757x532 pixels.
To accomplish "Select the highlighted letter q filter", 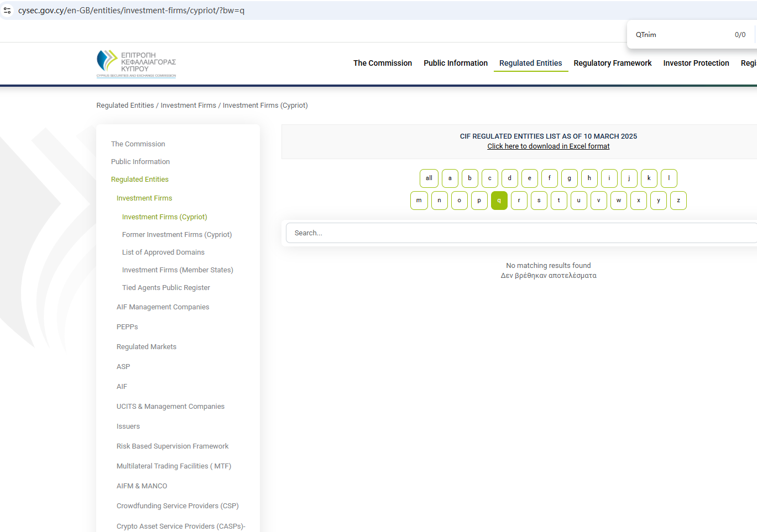I will pos(499,201).
